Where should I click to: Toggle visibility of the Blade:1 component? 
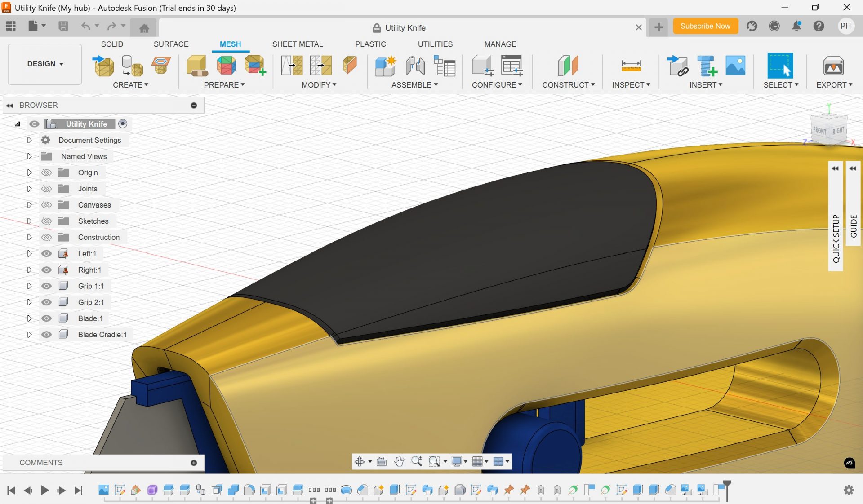click(46, 318)
